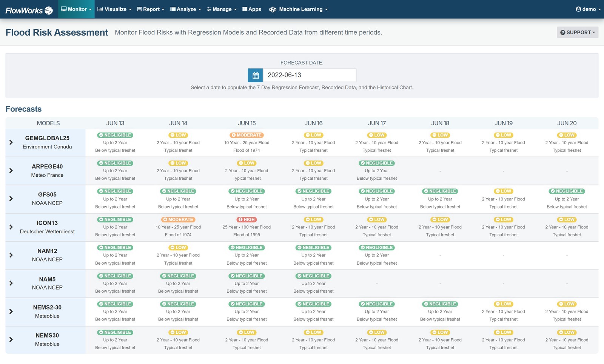Expand the ICON13 model row
The height and width of the screenshot is (364, 604).
11,227
